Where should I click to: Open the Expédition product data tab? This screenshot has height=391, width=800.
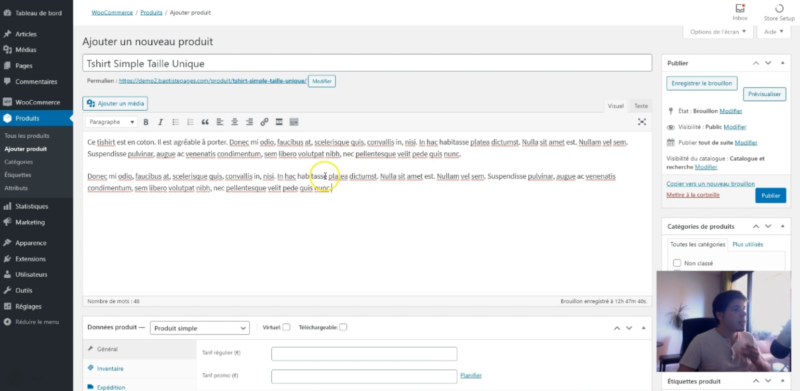(139, 385)
